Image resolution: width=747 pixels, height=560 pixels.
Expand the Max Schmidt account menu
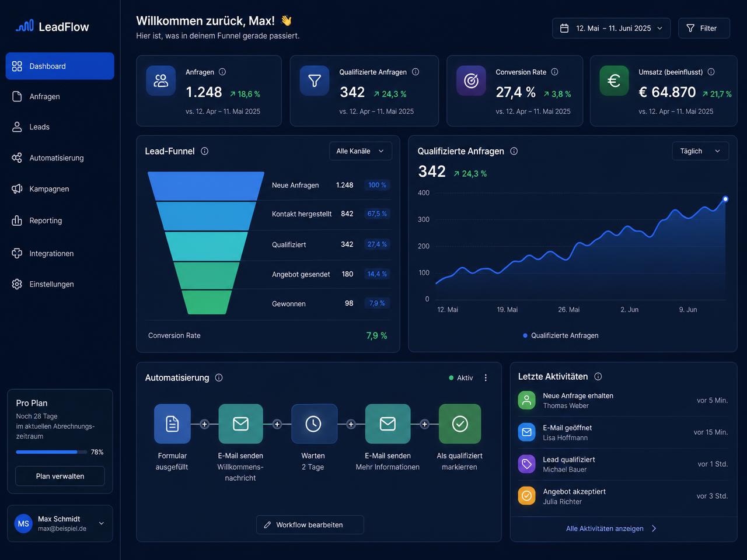(60, 523)
